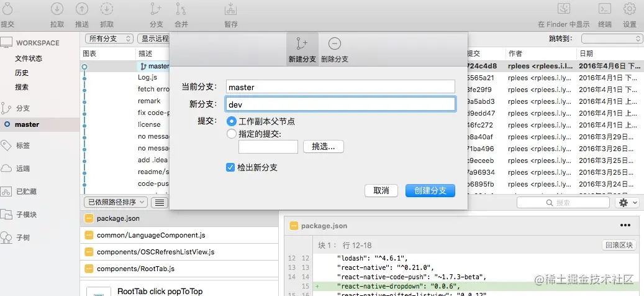Click the three-dots menu for package.json diff
Screen dimensions: 644x296
click(625, 225)
